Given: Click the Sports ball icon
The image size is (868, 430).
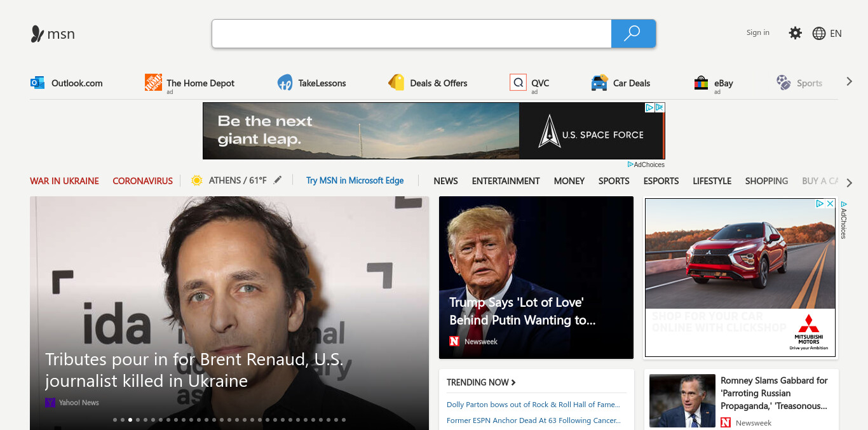Looking at the screenshot, I should (x=783, y=83).
